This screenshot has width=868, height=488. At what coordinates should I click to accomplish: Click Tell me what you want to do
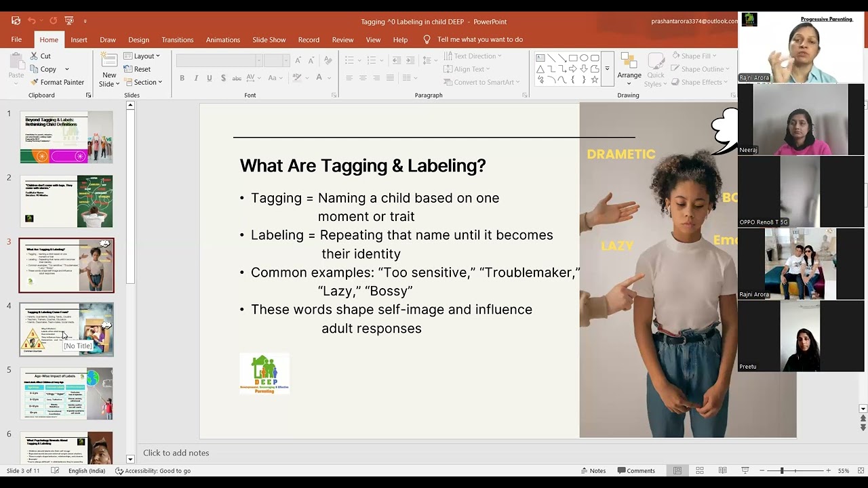coord(473,39)
